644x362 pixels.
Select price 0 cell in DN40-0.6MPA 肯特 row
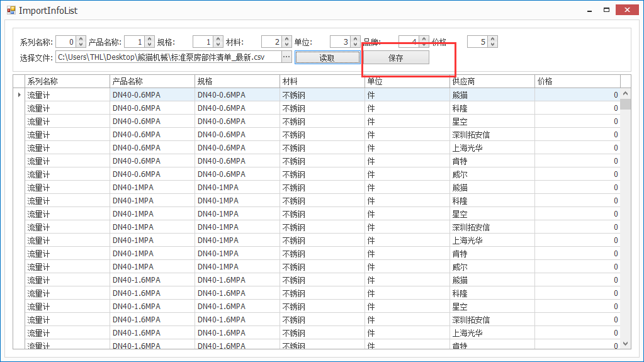click(577, 161)
